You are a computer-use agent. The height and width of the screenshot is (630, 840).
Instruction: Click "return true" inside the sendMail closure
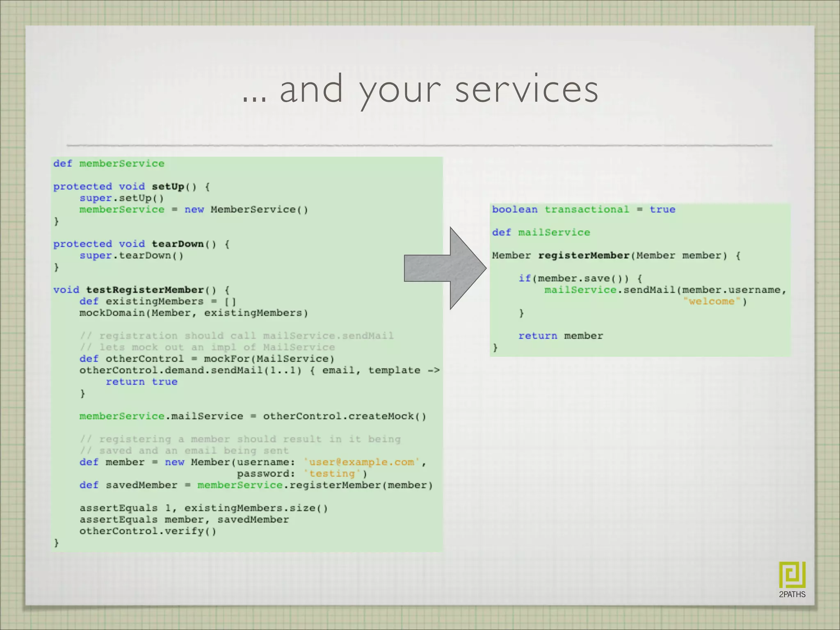142,382
